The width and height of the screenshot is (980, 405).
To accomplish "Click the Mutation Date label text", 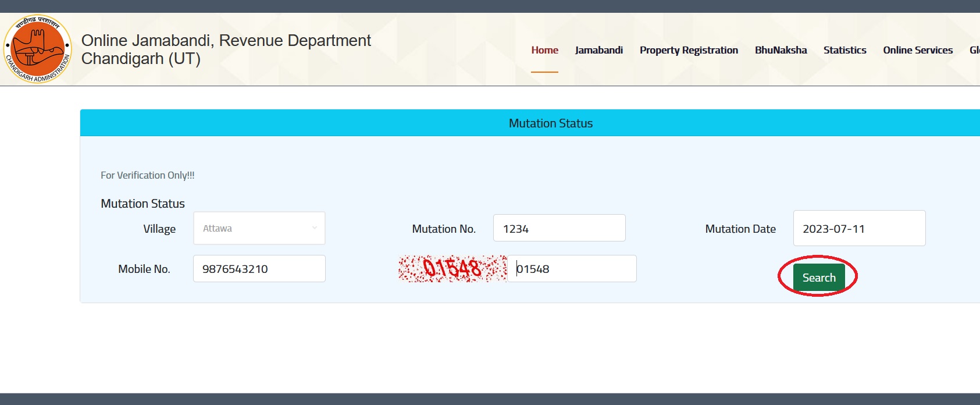I will pos(740,229).
